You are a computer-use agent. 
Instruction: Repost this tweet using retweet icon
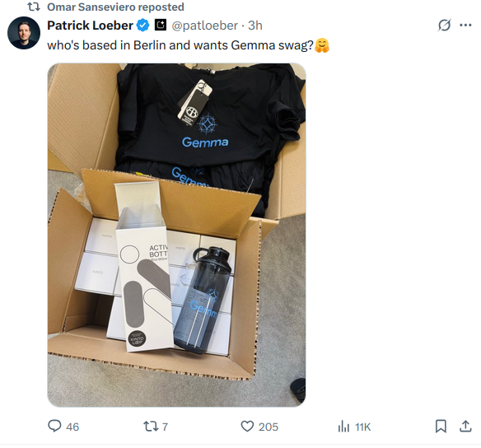150,427
